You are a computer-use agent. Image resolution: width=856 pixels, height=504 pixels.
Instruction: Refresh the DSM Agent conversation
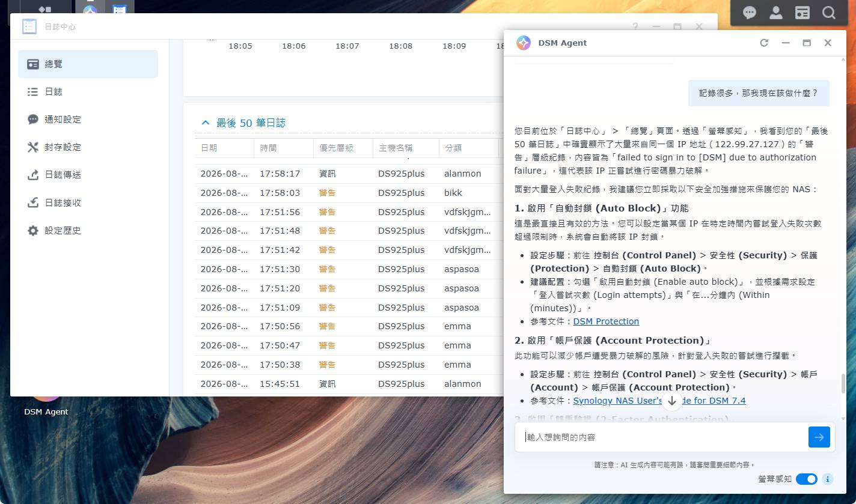point(764,43)
